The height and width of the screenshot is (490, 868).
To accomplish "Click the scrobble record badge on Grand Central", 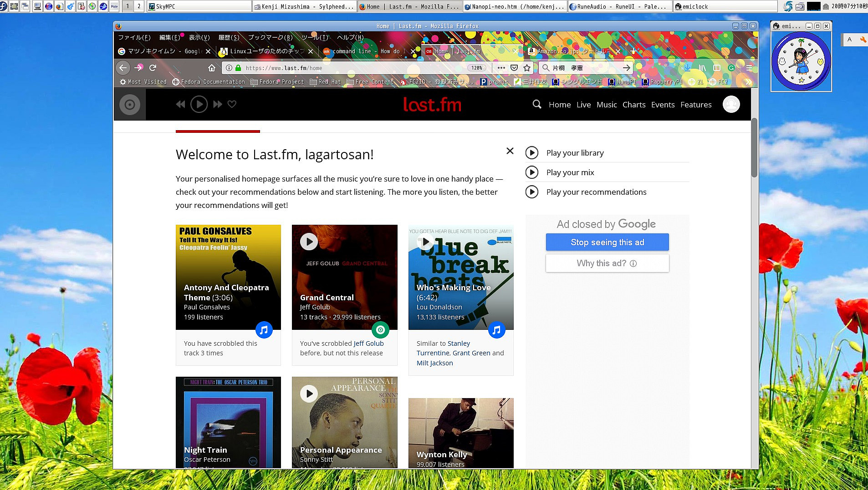I will pyautogui.click(x=380, y=330).
